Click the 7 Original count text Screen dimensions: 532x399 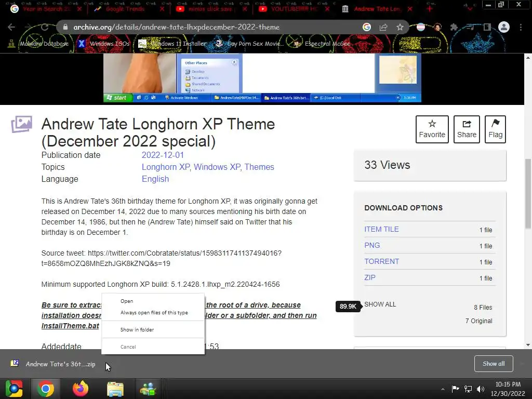click(478, 321)
